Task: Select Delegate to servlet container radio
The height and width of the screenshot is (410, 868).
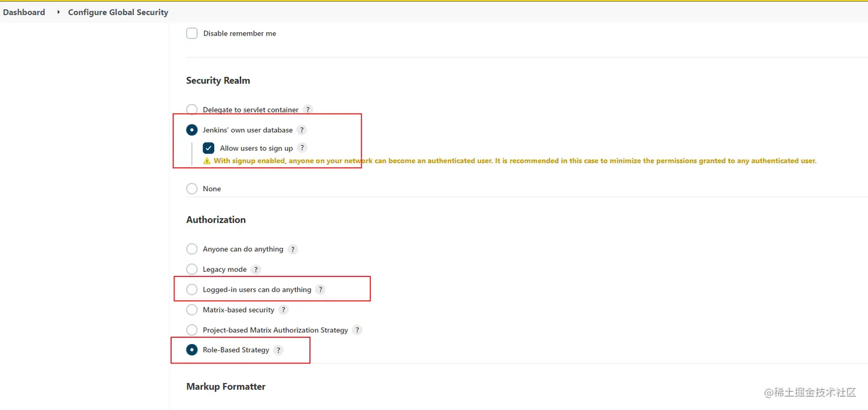Action: point(192,110)
